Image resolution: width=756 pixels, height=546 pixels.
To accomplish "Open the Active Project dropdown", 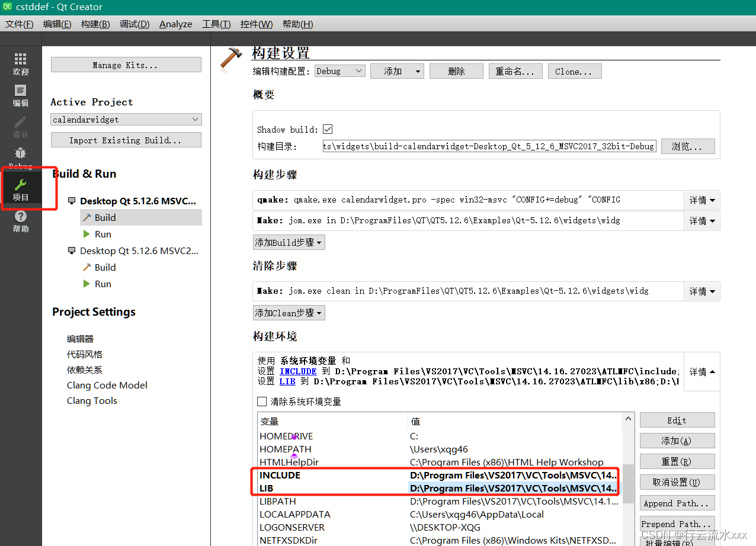I will 126,120.
